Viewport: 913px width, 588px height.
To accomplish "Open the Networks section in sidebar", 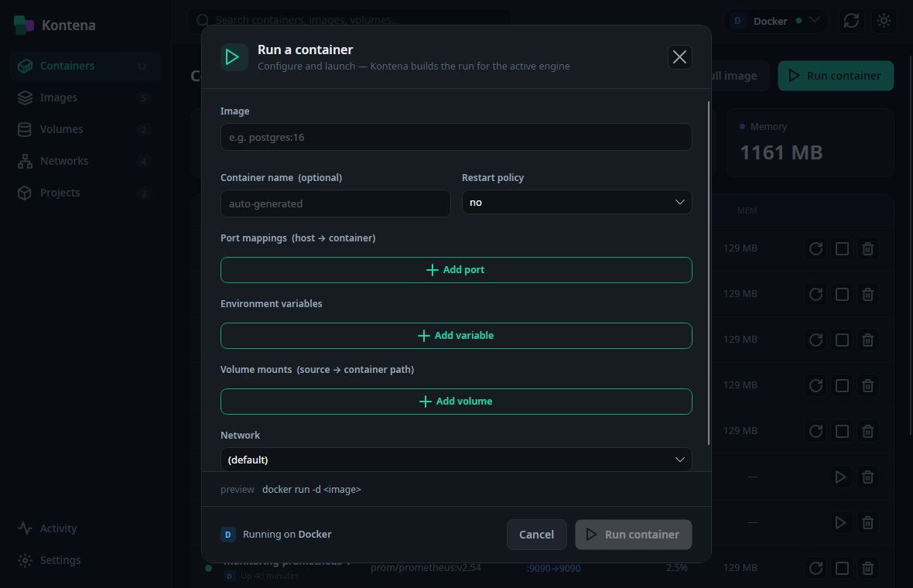I will (x=85, y=161).
